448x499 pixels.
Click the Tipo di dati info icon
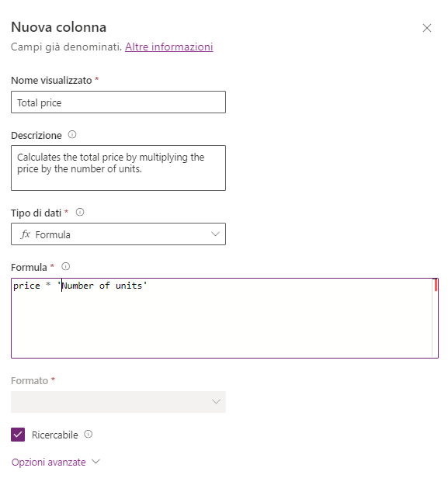[x=80, y=212]
